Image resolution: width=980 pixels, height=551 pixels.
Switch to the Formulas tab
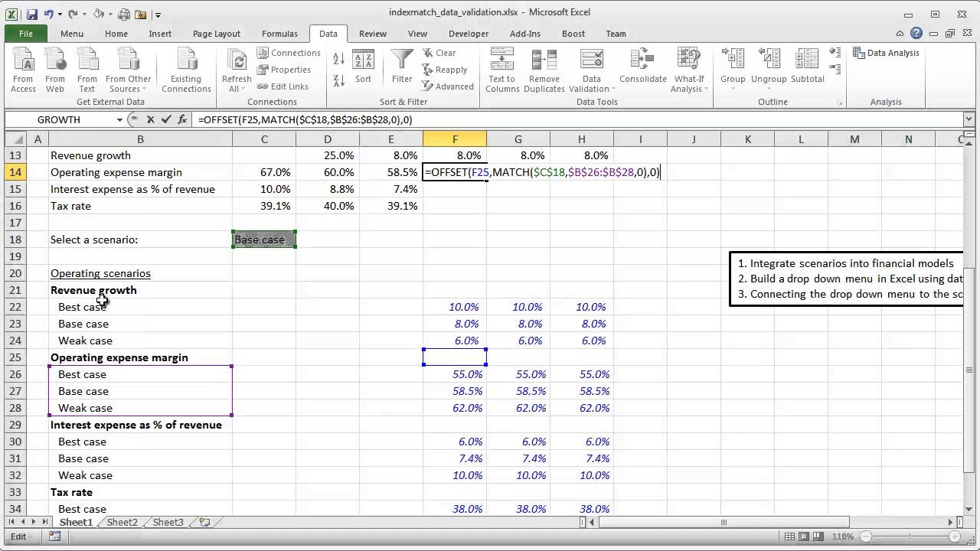point(279,34)
